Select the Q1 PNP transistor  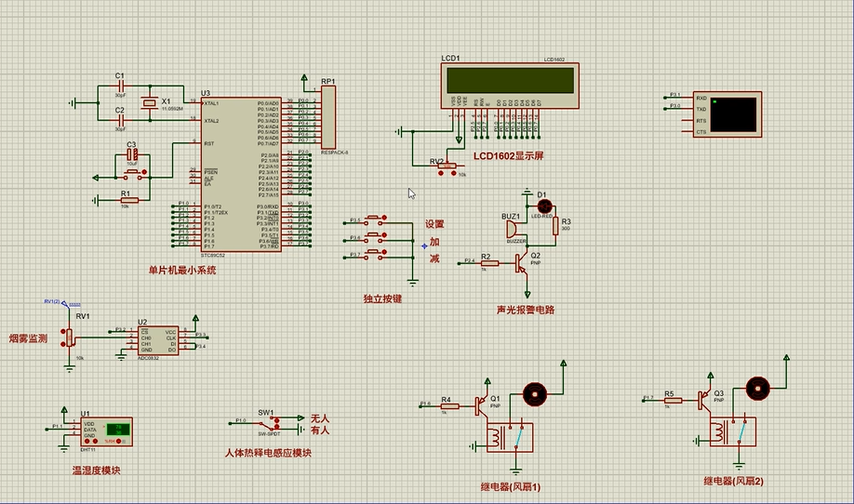(x=482, y=405)
